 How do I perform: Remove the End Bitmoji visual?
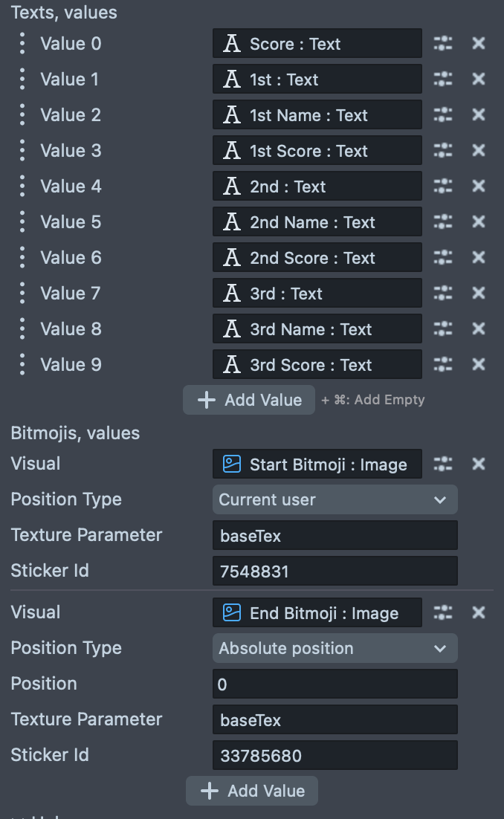pyautogui.click(x=479, y=613)
